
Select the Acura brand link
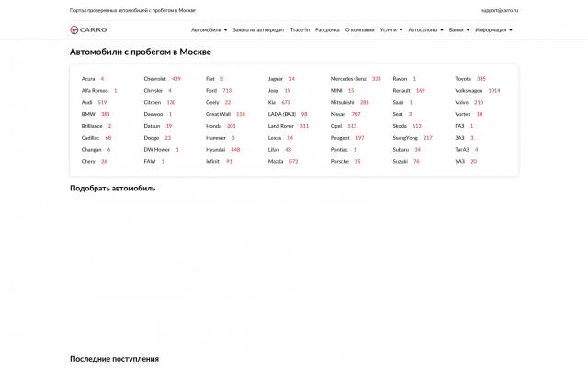[x=88, y=79]
